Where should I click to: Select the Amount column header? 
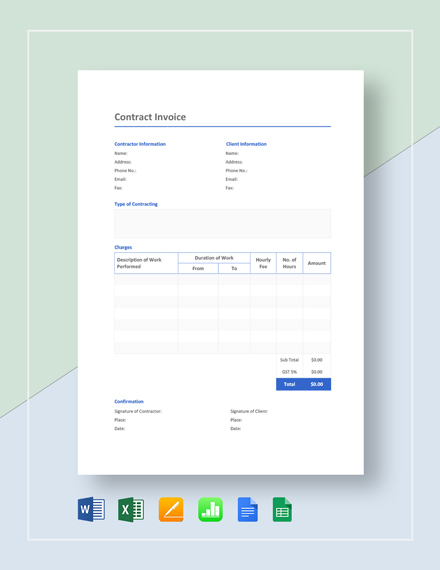tap(317, 263)
